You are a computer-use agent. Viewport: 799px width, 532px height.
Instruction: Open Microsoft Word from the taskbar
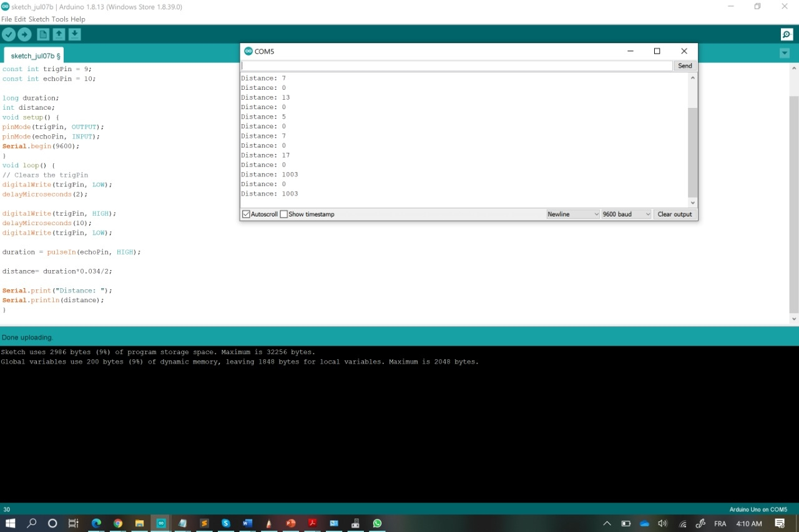pos(248,523)
